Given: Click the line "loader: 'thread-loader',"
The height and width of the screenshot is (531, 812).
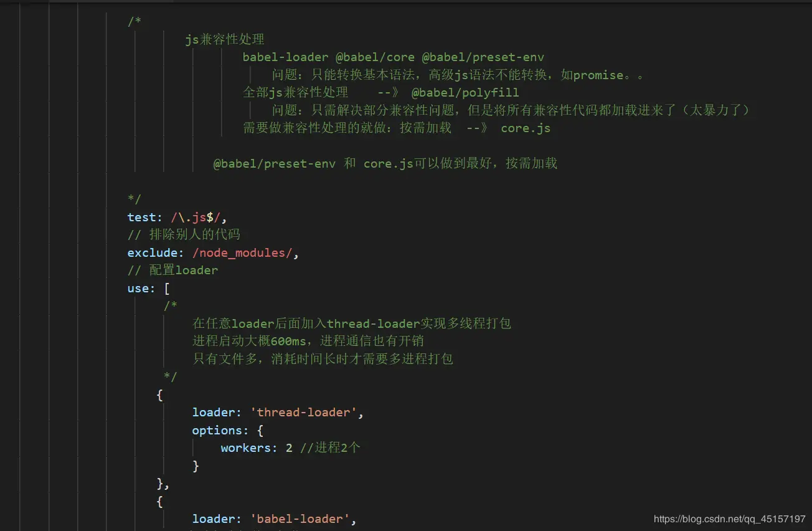Looking at the screenshot, I should [278, 412].
